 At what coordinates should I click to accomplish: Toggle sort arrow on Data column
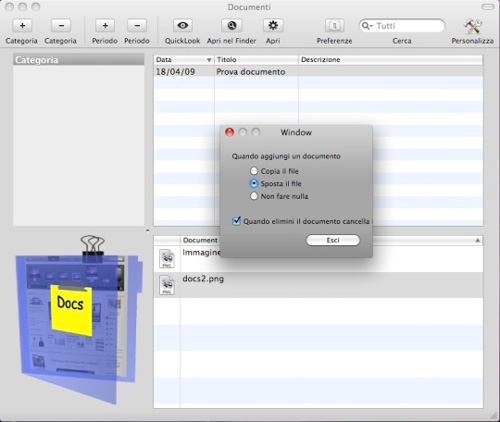[x=209, y=60]
